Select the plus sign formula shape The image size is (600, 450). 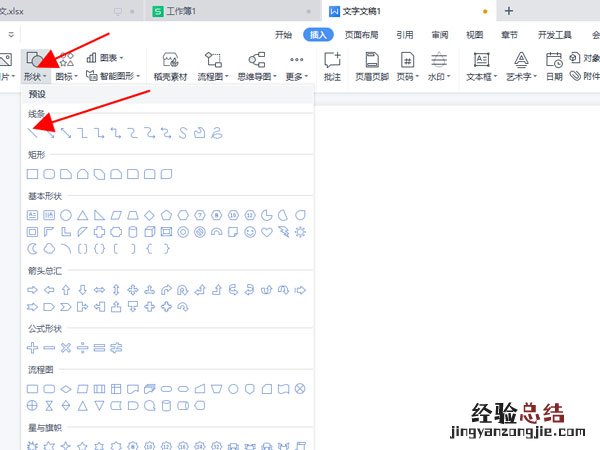coord(33,347)
